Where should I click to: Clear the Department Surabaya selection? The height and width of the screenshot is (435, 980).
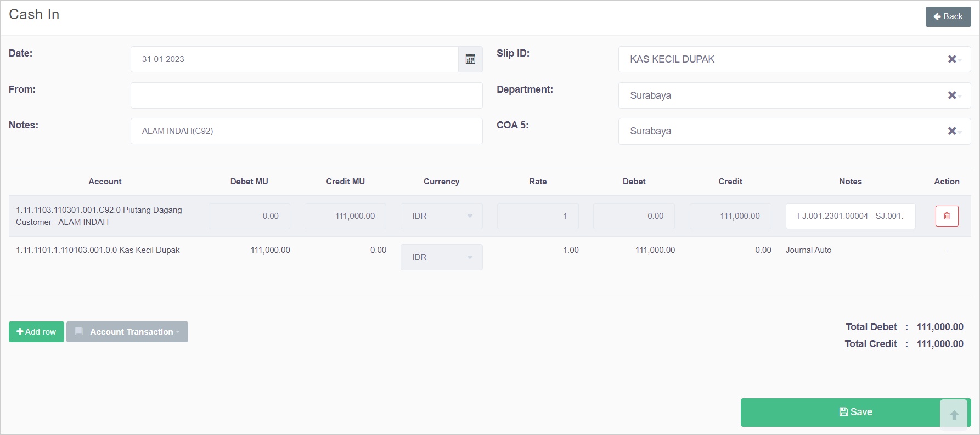pos(951,95)
